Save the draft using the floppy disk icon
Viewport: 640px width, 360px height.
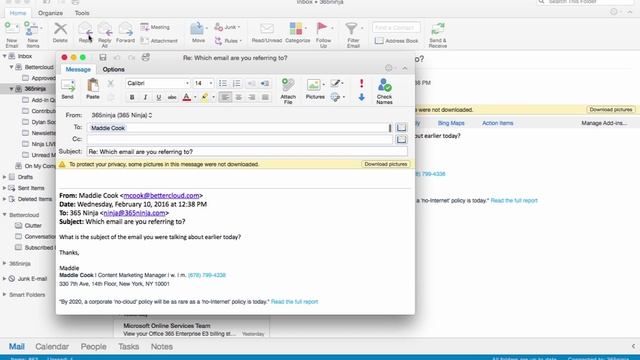pos(103,58)
